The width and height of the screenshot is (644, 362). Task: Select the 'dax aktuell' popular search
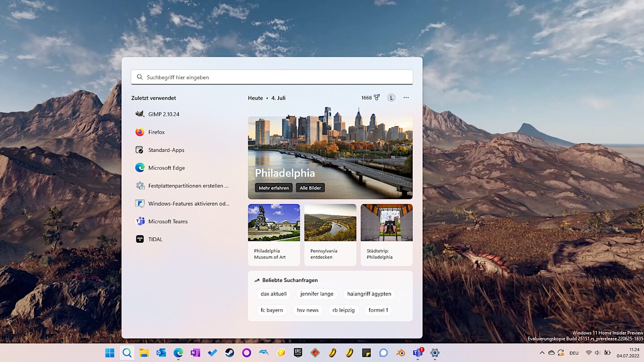coord(274,294)
